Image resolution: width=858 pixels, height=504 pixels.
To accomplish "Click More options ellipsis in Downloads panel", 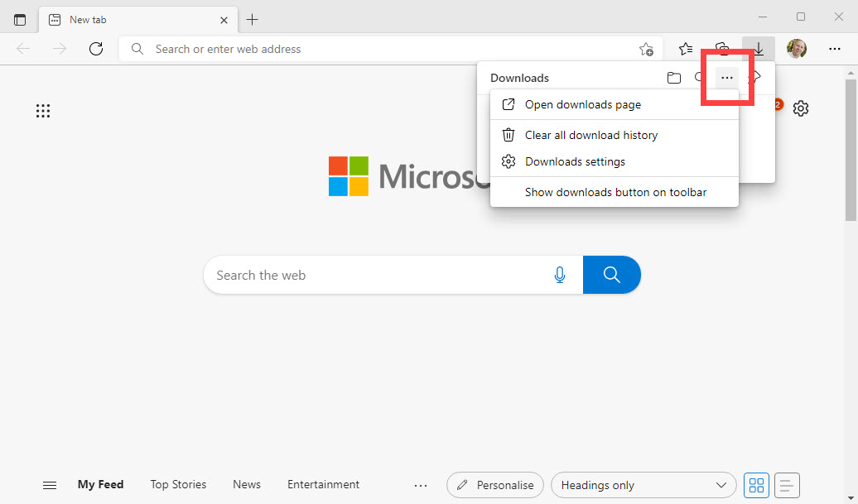I will coord(726,78).
